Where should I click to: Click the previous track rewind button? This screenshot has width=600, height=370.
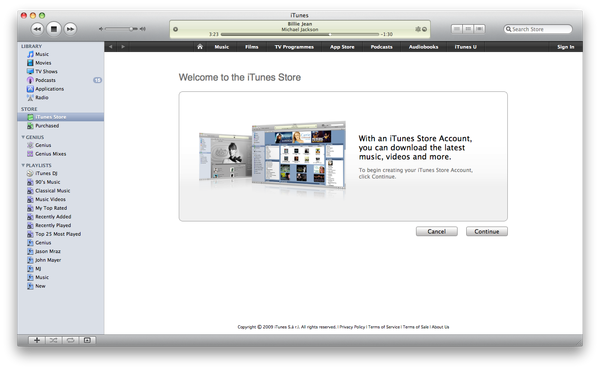(37, 29)
